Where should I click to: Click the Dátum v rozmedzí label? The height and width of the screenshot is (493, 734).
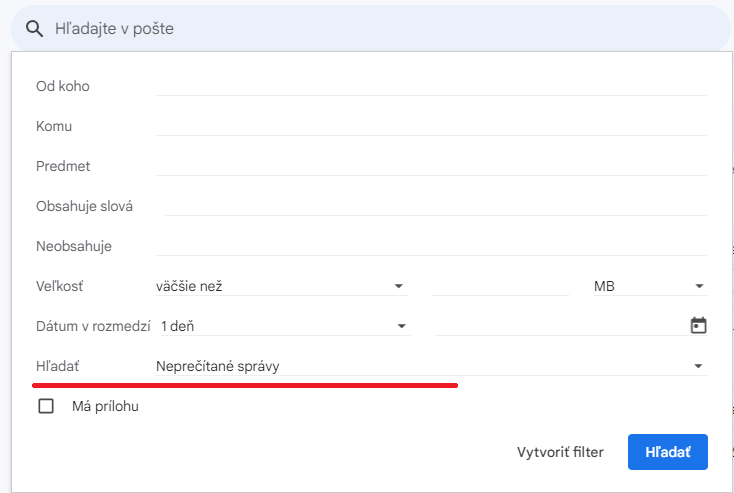(x=93, y=326)
